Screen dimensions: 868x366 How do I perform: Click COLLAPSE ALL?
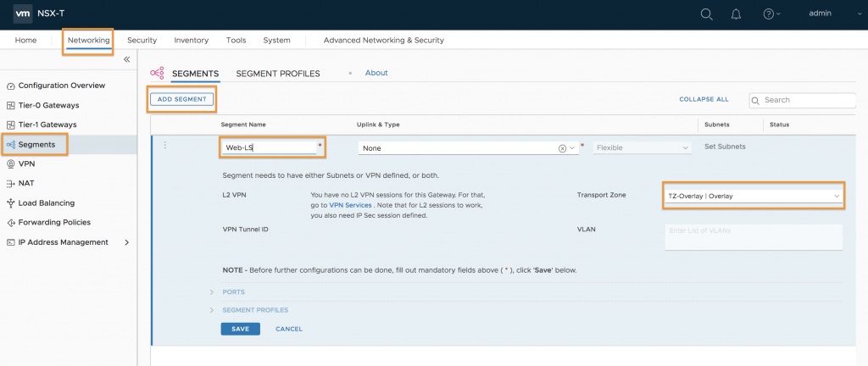(704, 99)
